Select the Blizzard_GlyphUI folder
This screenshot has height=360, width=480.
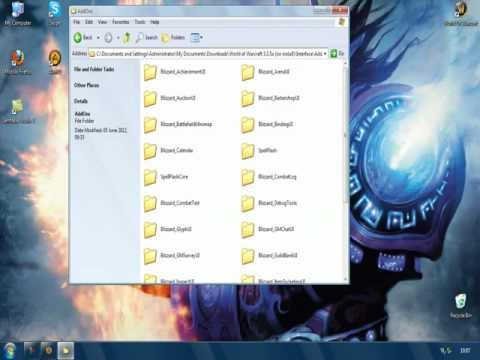click(x=168, y=229)
